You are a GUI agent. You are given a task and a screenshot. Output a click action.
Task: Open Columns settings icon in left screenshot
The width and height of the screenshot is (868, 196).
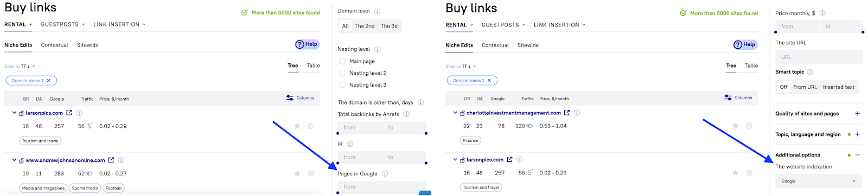pyautogui.click(x=290, y=98)
